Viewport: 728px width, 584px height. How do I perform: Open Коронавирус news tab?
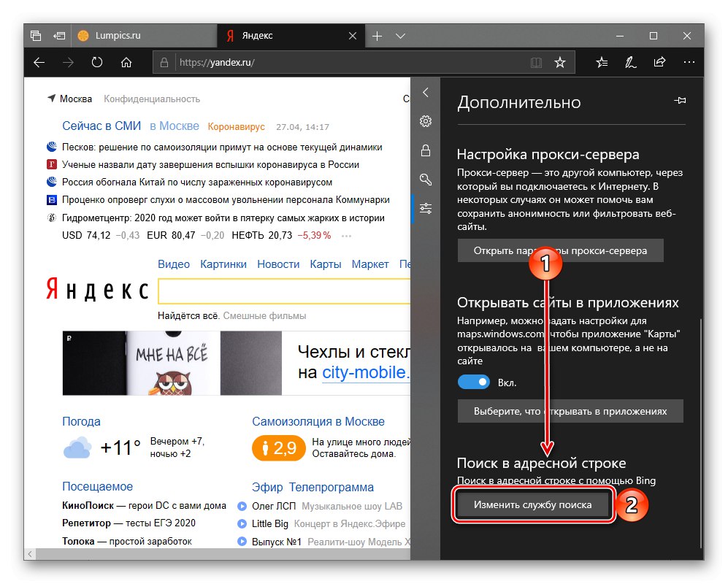click(237, 127)
